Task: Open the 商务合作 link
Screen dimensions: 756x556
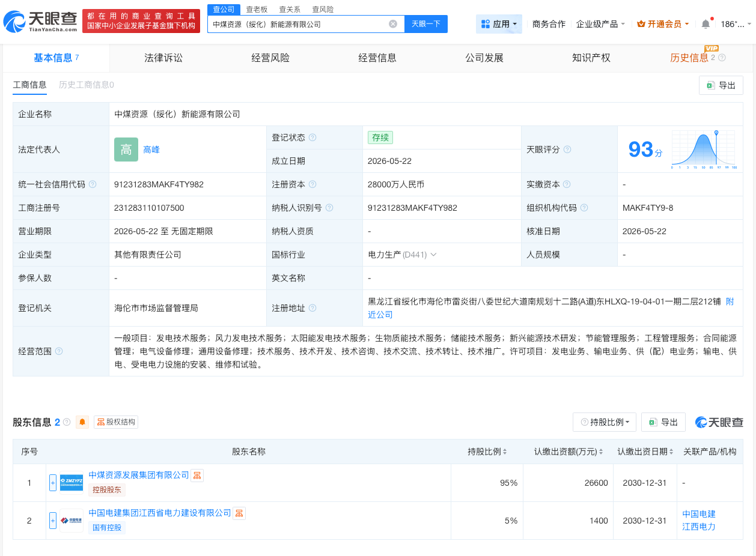Action: [x=549, y=24]
